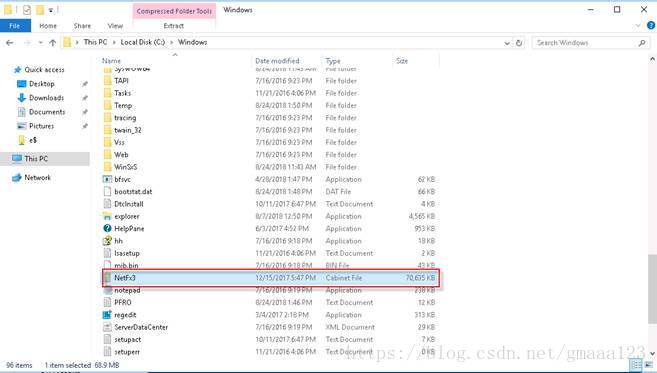This screenshot has width=657, height=373.
Task: Select the regedit application icon
Action: coord(108,315)
